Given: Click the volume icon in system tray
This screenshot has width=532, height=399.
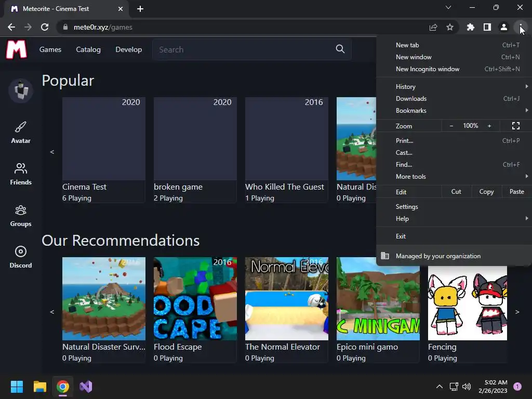Looking at the screenshot, I should (x=467, y=387).
